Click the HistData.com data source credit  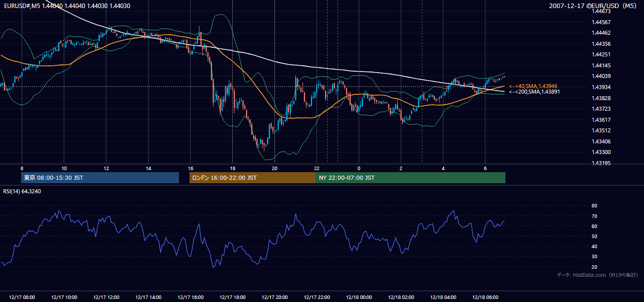coord(597,275)
